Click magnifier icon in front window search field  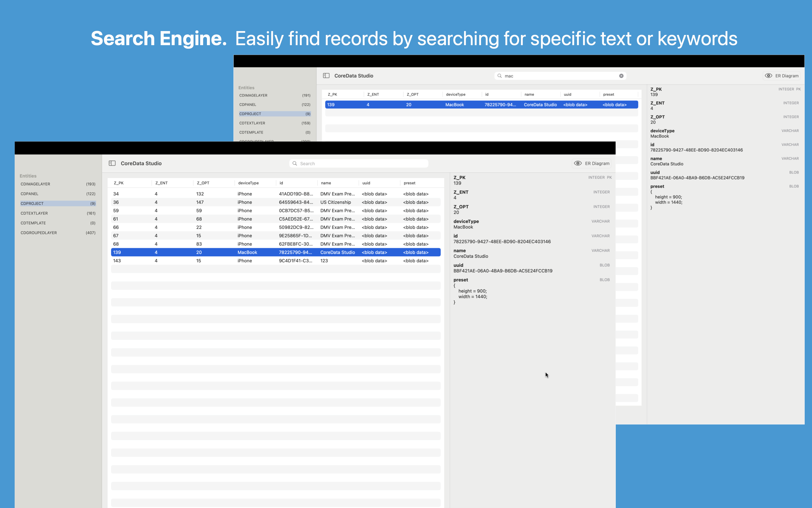(295, 164)
